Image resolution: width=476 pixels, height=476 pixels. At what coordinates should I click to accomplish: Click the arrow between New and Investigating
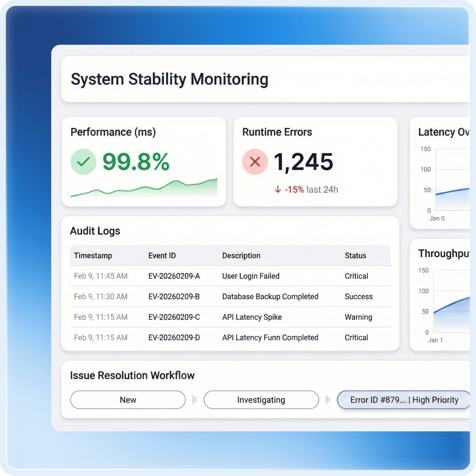click(x=194, y=400)
